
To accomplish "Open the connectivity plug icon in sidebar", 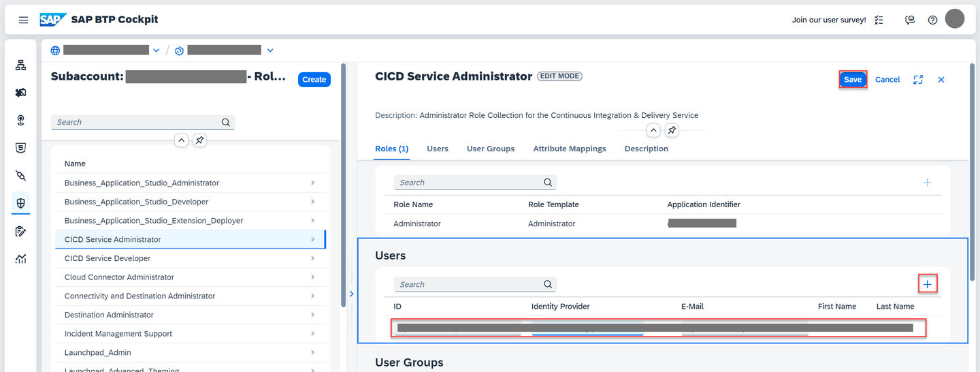I will (x=21, y=176).
